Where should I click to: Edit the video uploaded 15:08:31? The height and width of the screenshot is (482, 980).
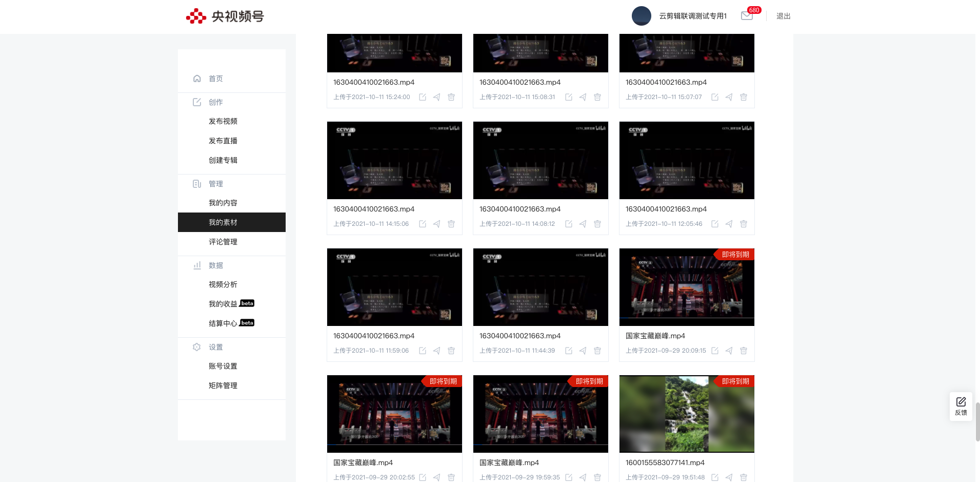(569, 97)
